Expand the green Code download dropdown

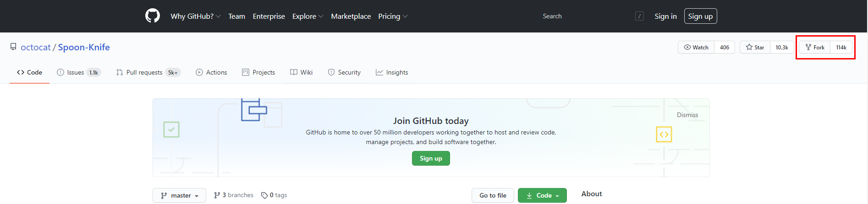(x=542, y=195)
